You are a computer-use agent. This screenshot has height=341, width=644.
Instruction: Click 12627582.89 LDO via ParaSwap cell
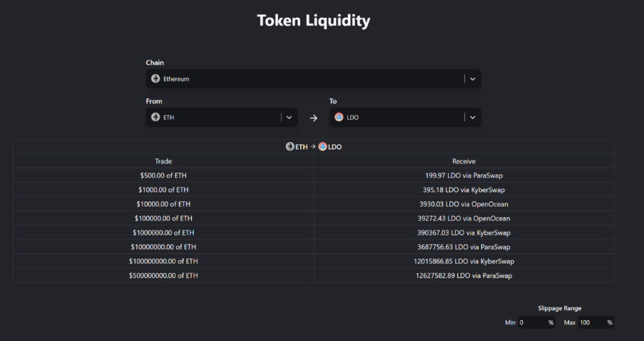click(464, 275)
